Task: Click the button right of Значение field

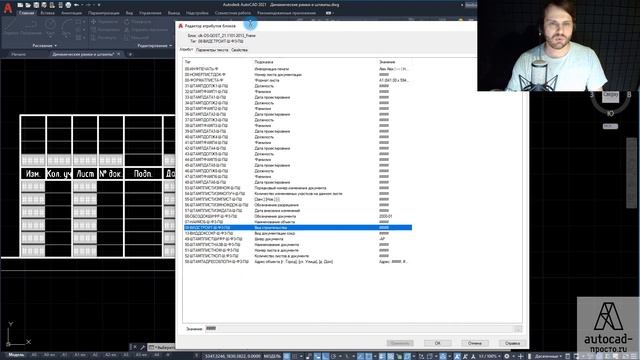Action: (x=518, y=329)
